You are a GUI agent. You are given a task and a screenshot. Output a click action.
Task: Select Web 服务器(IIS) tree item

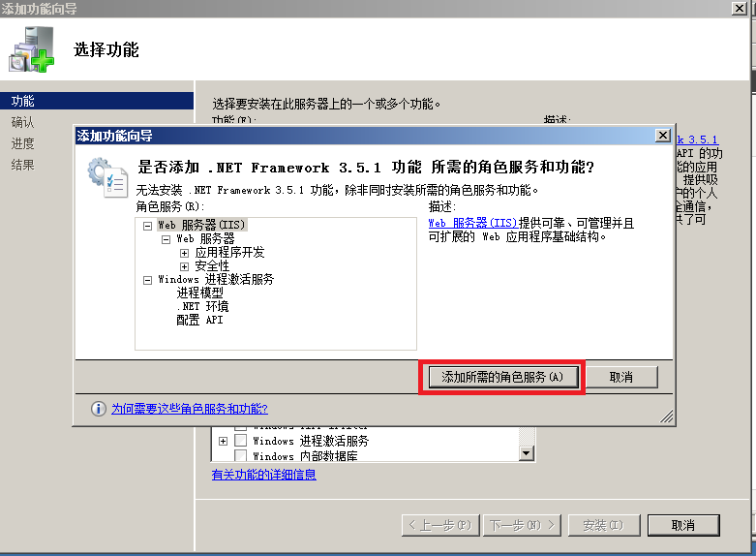click(x=201, y=225)
